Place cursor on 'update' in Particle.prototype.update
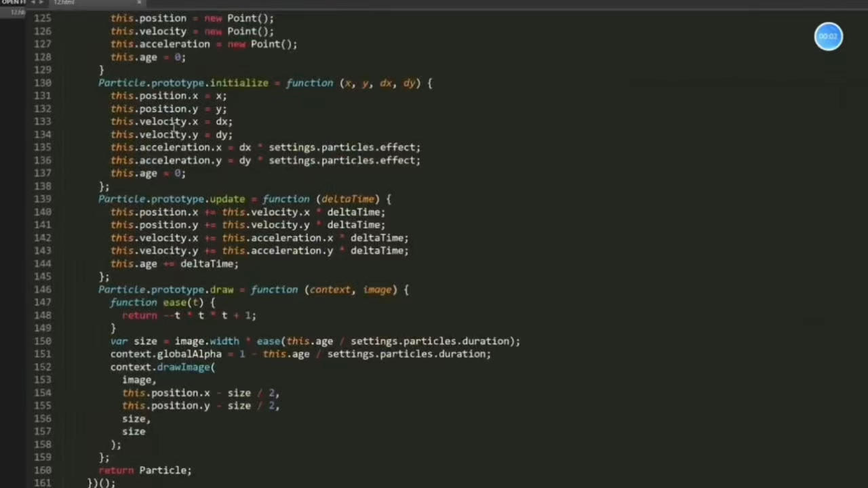This screenshot has width=868, height=488. pos(226,199)
